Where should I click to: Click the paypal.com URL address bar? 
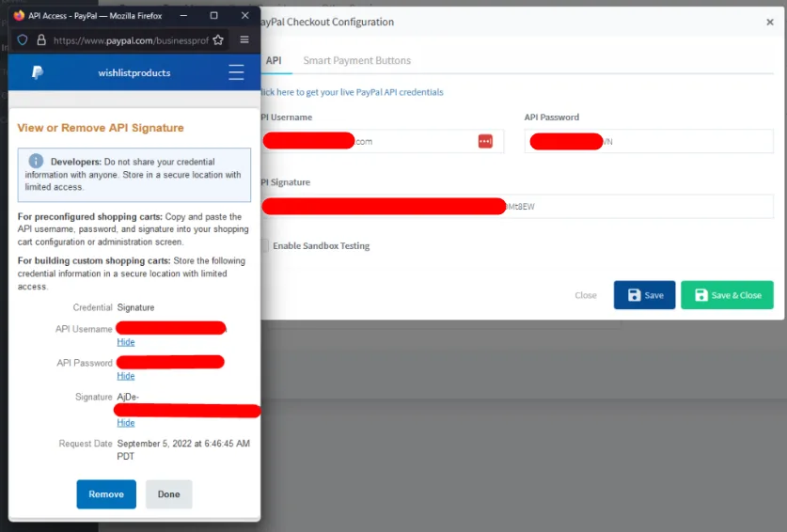131,40
